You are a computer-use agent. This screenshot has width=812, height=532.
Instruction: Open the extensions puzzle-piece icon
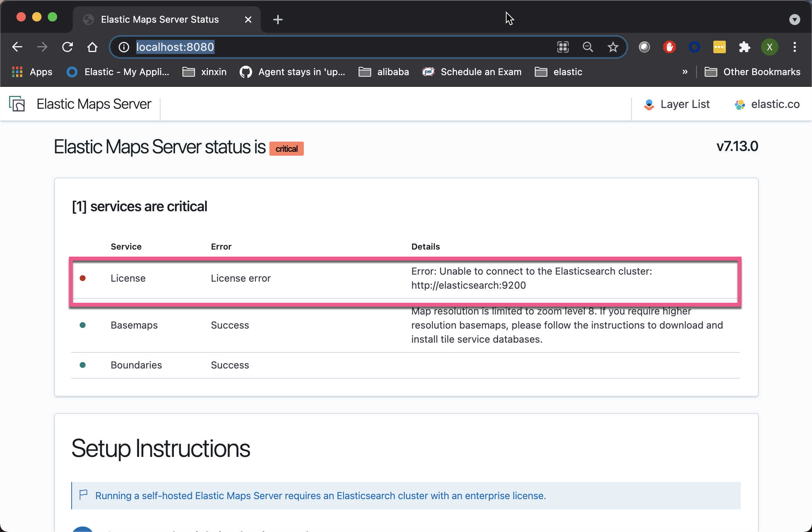coord(745,47)
